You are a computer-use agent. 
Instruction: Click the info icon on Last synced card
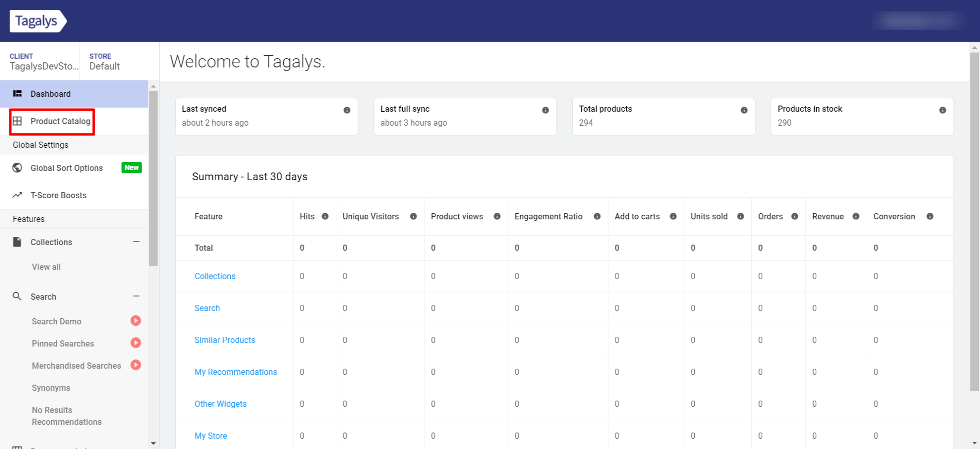click(x=347, y=110)
